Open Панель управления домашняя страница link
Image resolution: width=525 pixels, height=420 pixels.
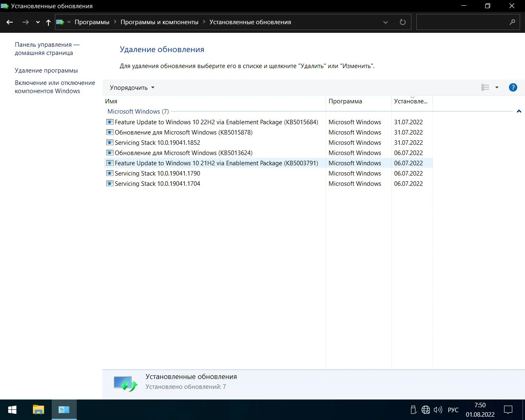[x=47, y=49]
